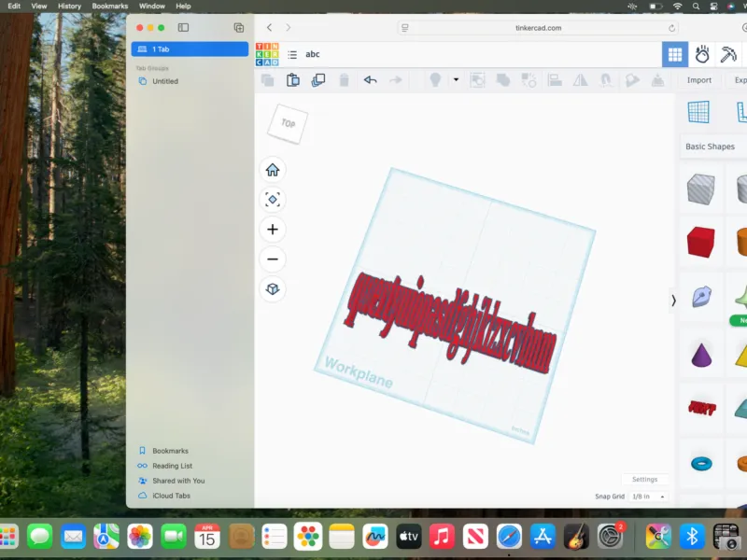Open the dropdown arrow next to the lightbulb

[x=456, y=80]
